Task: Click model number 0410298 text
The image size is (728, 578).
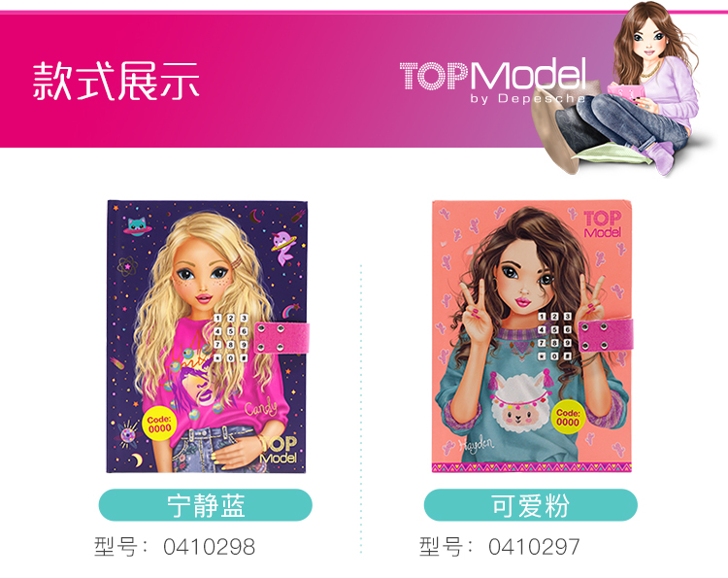Action: tap(209, 547)
